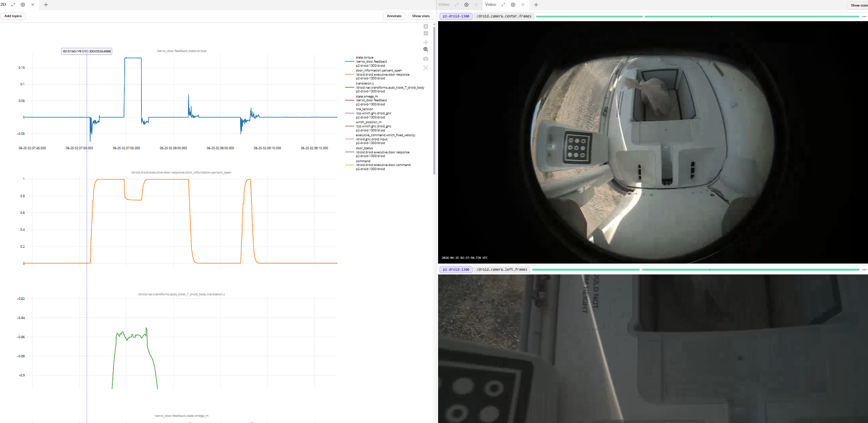Screen dimensions: 868x423
Task: Click the Annotate button
Action: tap(394, 16)
